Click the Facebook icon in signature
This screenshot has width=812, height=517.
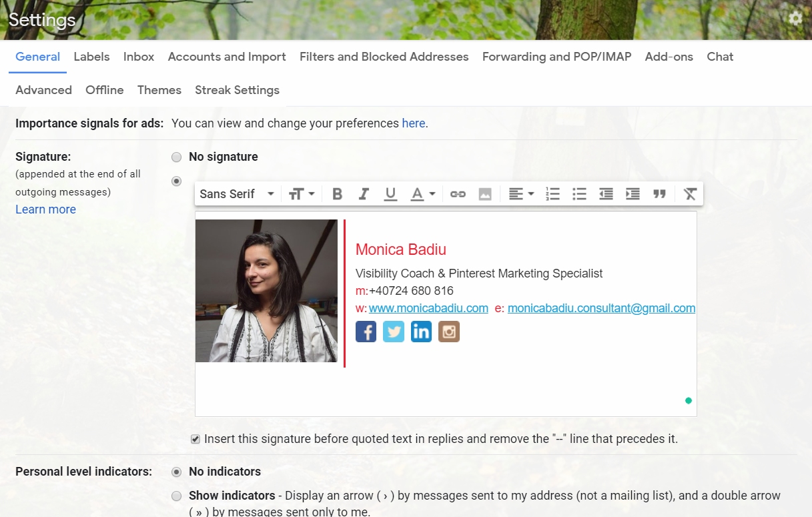[366, 332]
